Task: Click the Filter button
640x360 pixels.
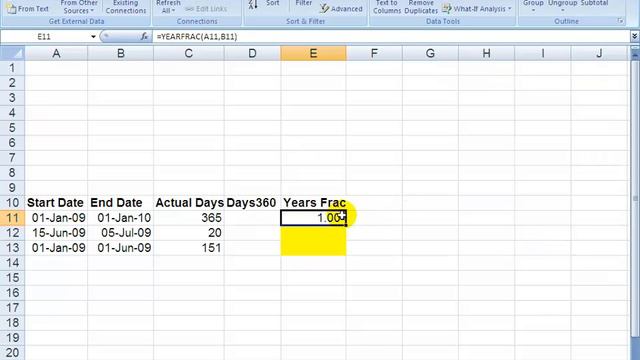Action: click(x=304, y=4)
